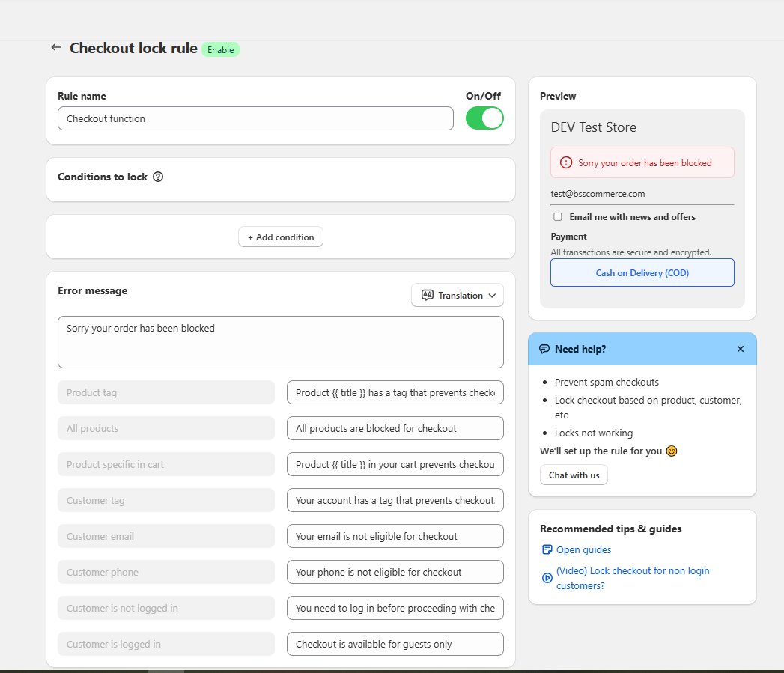Select the Customer email error message template
Image resolution: width=784 pixels, height=673 pixels.
pyautogui.click(x=395, y=536)
